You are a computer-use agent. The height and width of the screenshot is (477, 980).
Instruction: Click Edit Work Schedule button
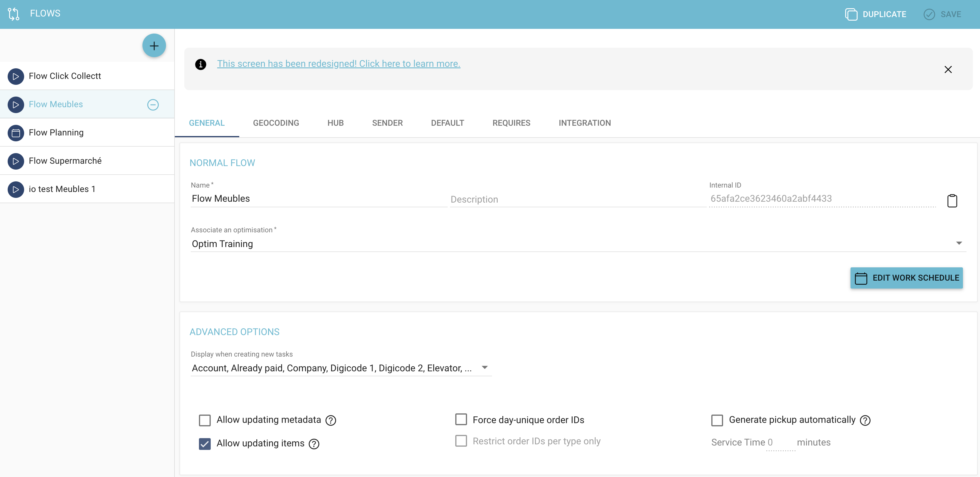pos(907,278)
